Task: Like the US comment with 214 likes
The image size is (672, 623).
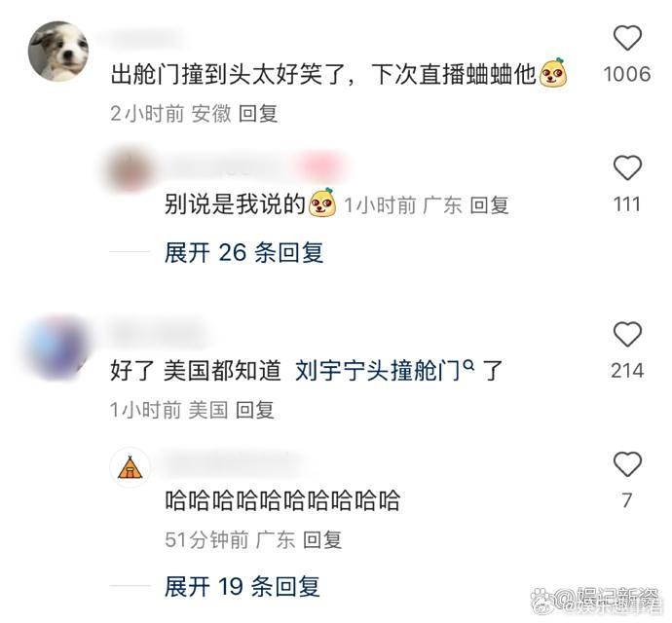Action: pyautogui.click(x=627, y=334)
